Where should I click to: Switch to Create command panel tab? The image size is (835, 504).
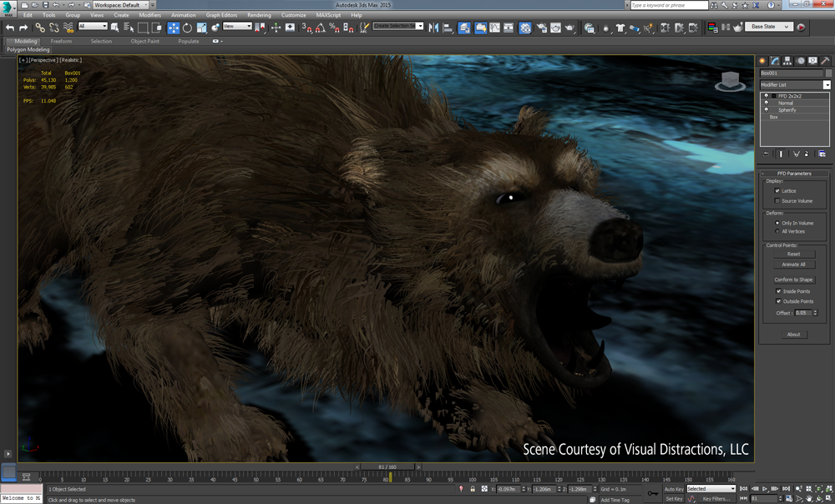762,61
